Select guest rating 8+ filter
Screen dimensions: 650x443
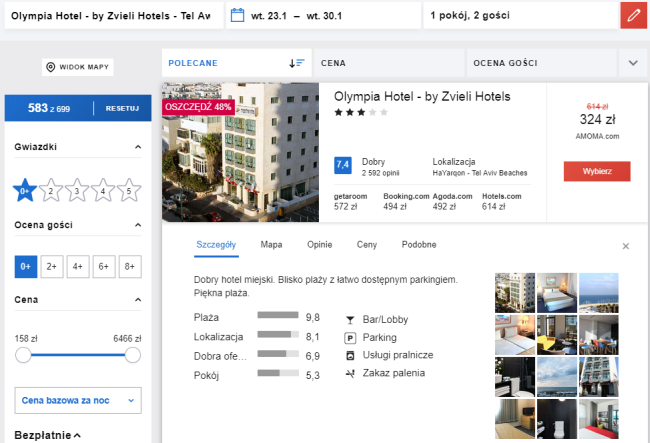pos(128,266)
